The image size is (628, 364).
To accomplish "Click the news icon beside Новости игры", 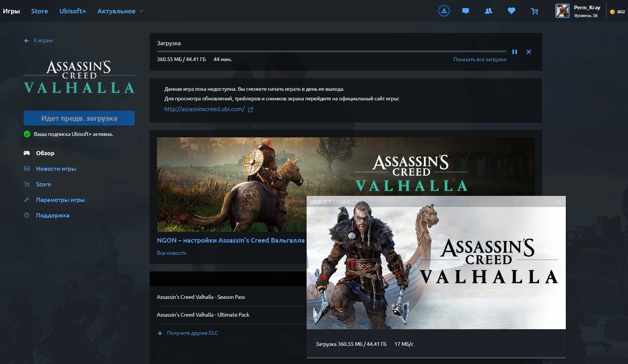I will 27,168.
